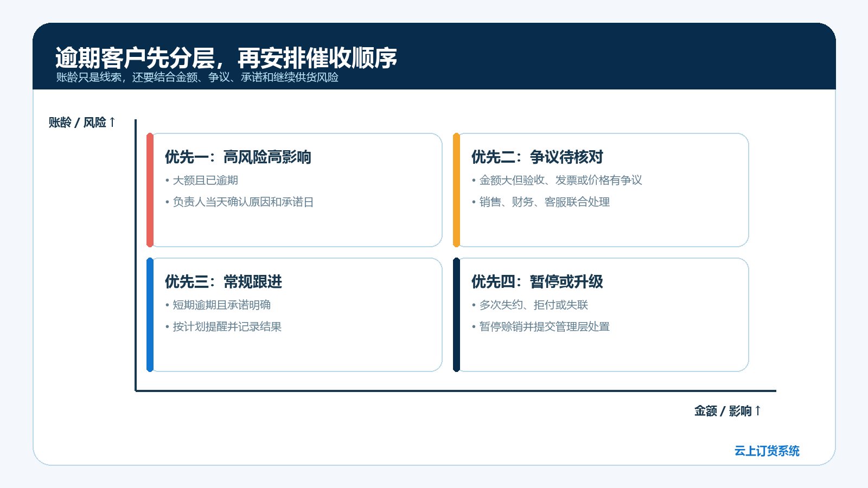The image size is (868, 488).
Task: Select the heading 优先二：争议待核对
Action: [x=537, y=157]
